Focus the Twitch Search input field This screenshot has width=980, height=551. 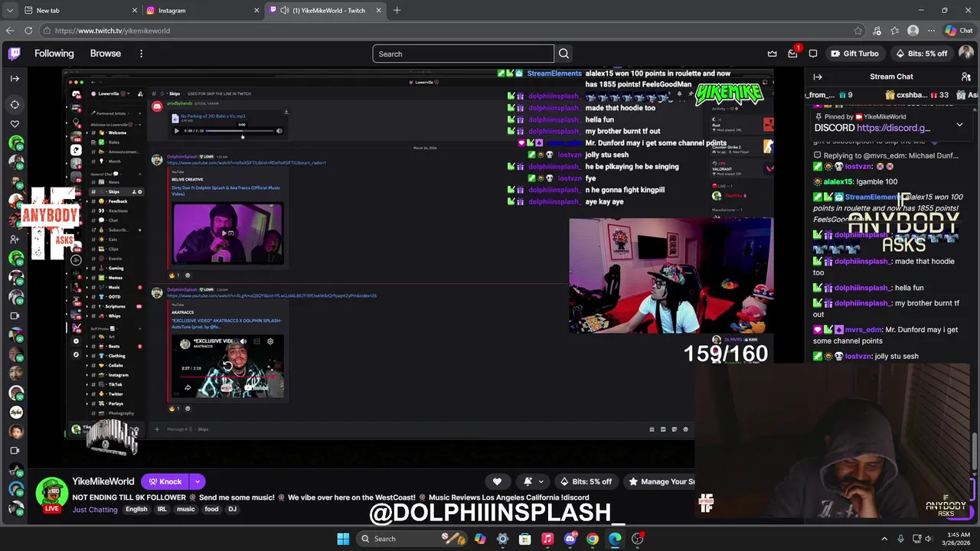coord(463,54)
